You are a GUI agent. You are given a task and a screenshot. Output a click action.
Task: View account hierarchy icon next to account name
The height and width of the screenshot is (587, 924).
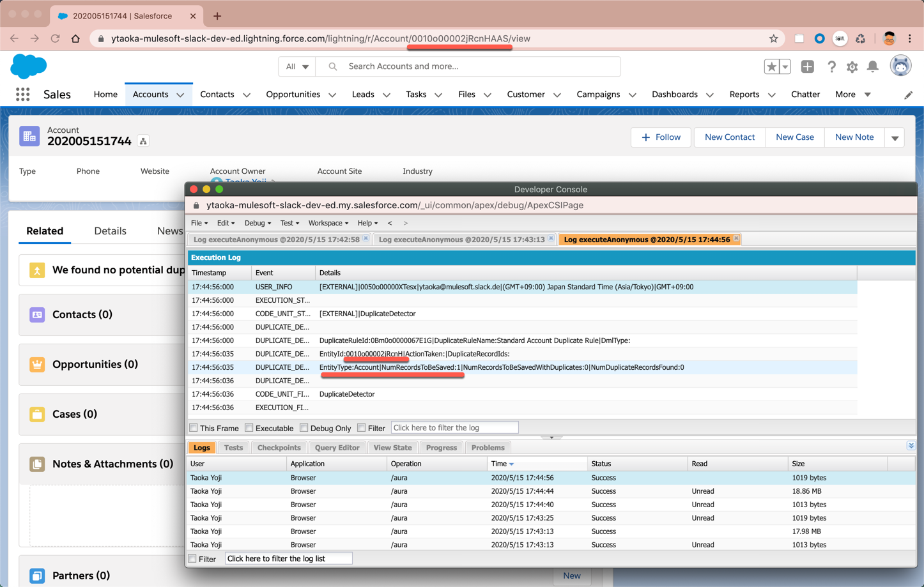point(143,141)
